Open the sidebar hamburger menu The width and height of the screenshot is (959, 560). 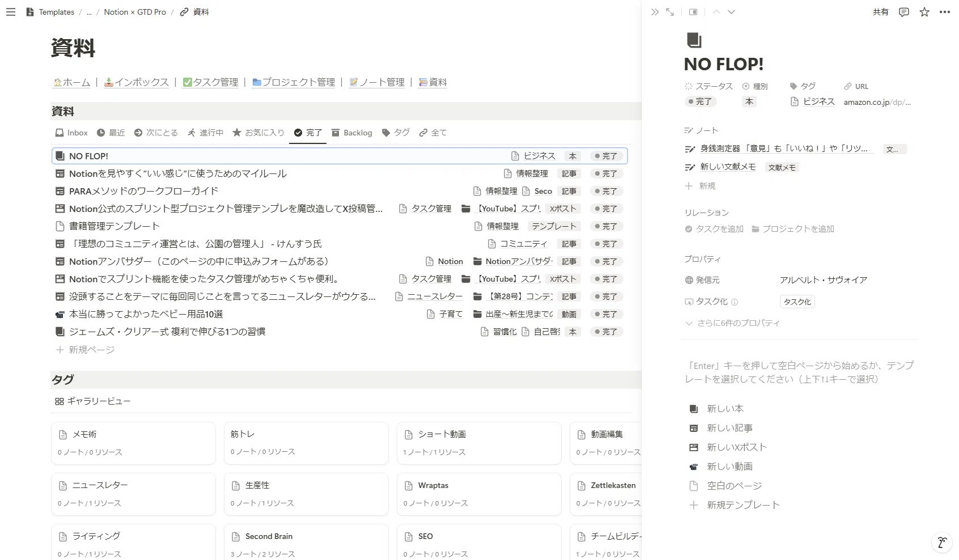(11, 12)
